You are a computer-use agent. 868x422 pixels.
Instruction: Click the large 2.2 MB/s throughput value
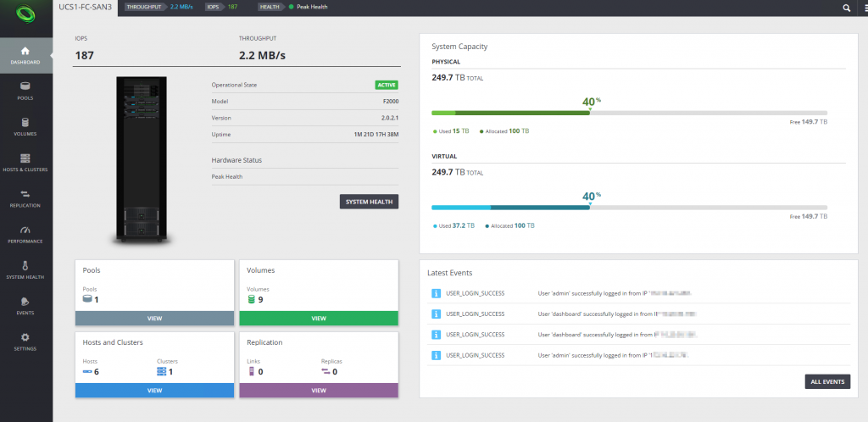tap(263, 55)
